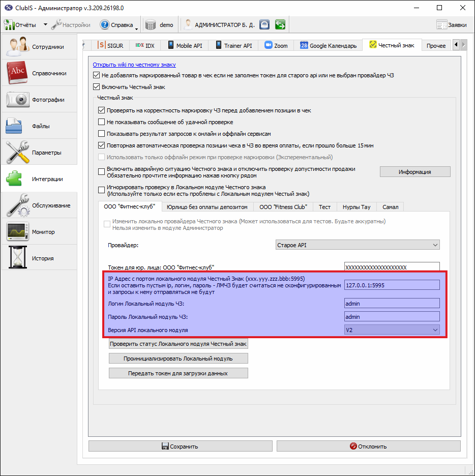Uncheck Включить Честный знак checkbox

[x=96, y=87]
